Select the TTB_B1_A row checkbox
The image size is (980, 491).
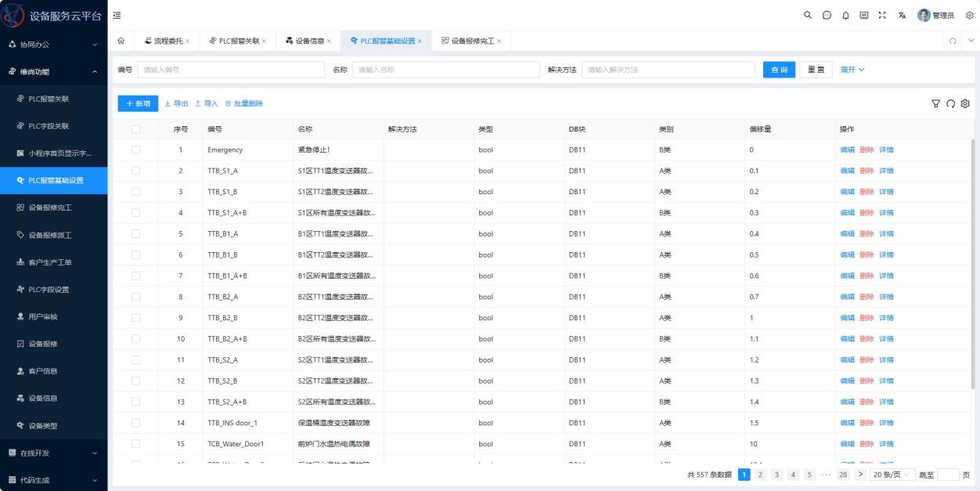click(x=135, y=233)
